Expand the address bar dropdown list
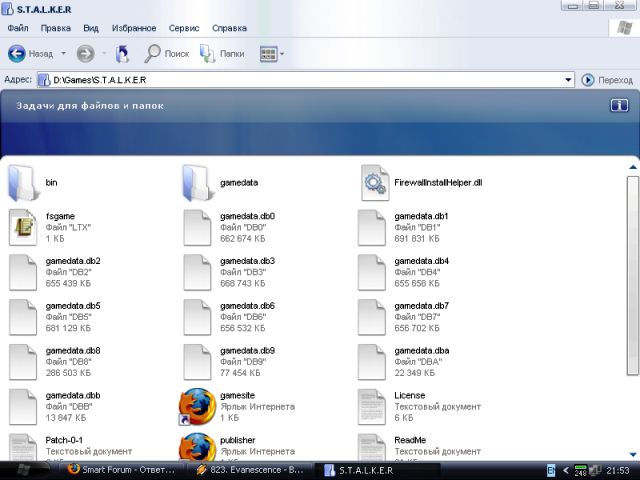The width and height of the screenshot is (640, 480). coord(568,80)
